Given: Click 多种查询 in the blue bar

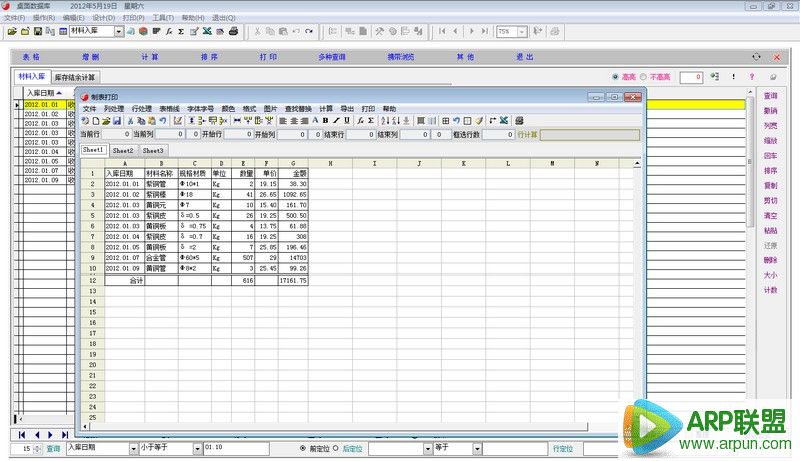Looking at the screenshot, I should click(332, 58).
